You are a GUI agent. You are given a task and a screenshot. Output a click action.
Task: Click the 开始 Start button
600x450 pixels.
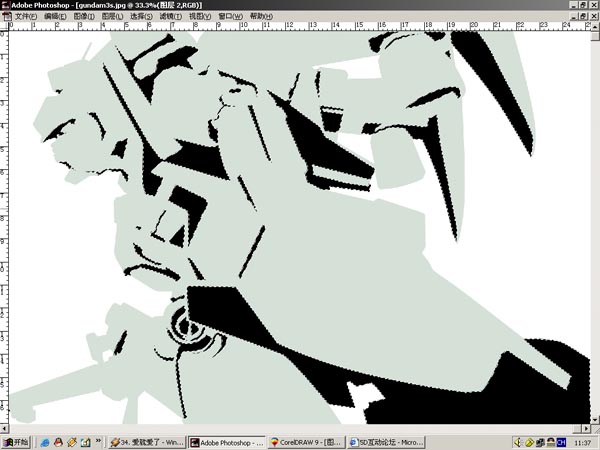[16, 442]
